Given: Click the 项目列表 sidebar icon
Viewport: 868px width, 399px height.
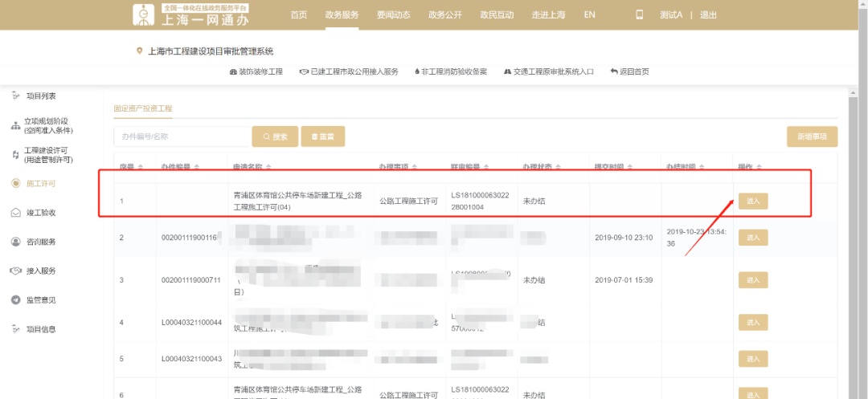Looking at the screenshot, I should coord(15,96).
